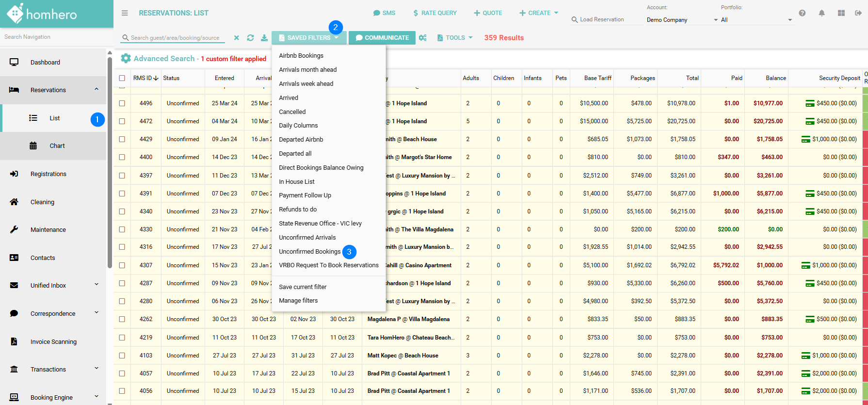Tick the checkbox for reservation 4496
868x405 pixels.
[x=122, y=103]
